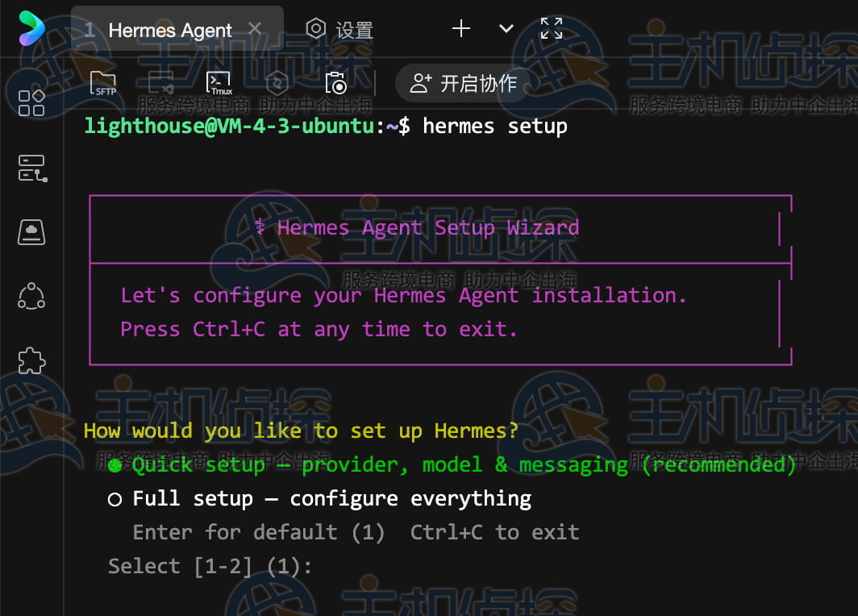Select the Quick setup radio option
Viewport: 858px width, 616px height.
tap(115, 465)
